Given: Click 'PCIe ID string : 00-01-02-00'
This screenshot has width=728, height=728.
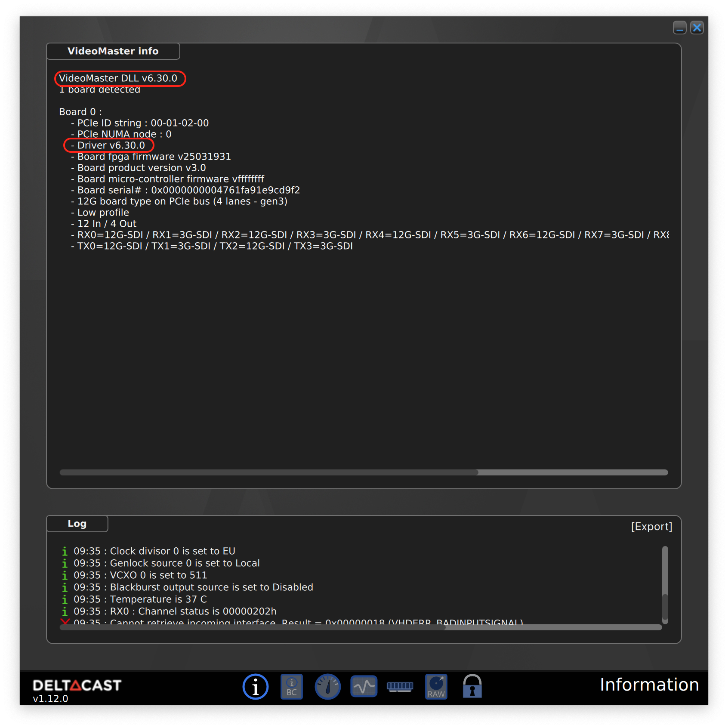Looking at the screenshot, I should tap(140, 123).
